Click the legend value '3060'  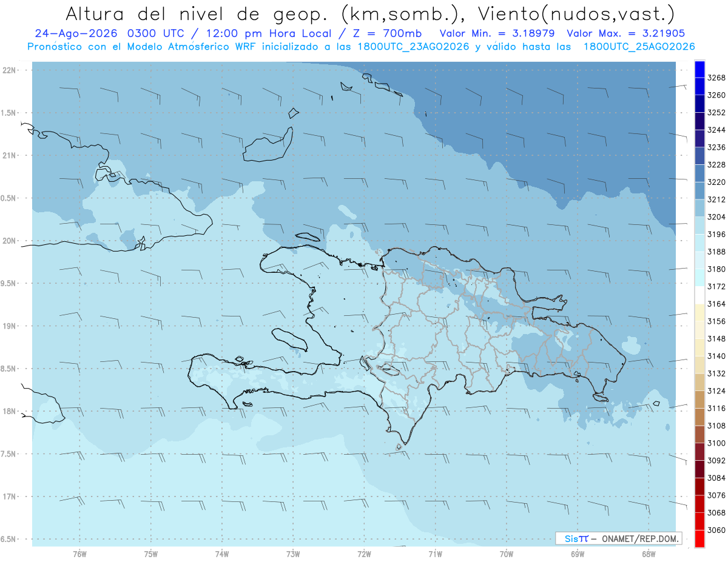[716, 530]
